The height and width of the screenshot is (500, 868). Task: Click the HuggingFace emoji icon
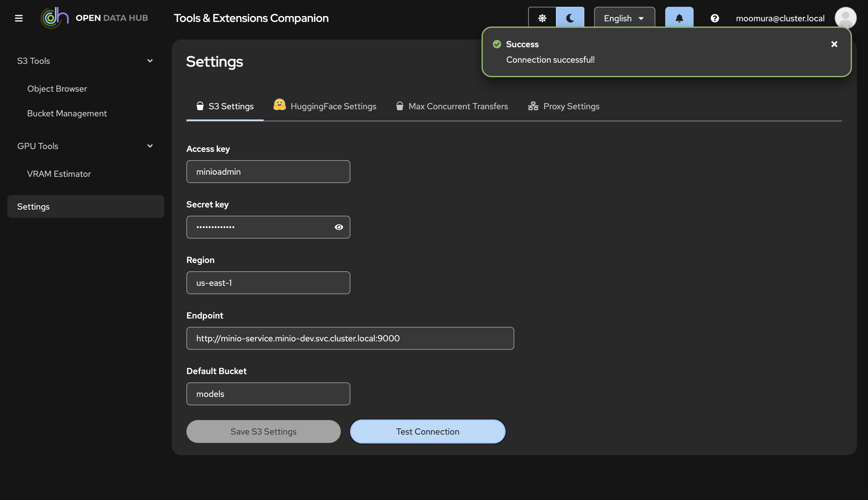[x=279, y=105]
